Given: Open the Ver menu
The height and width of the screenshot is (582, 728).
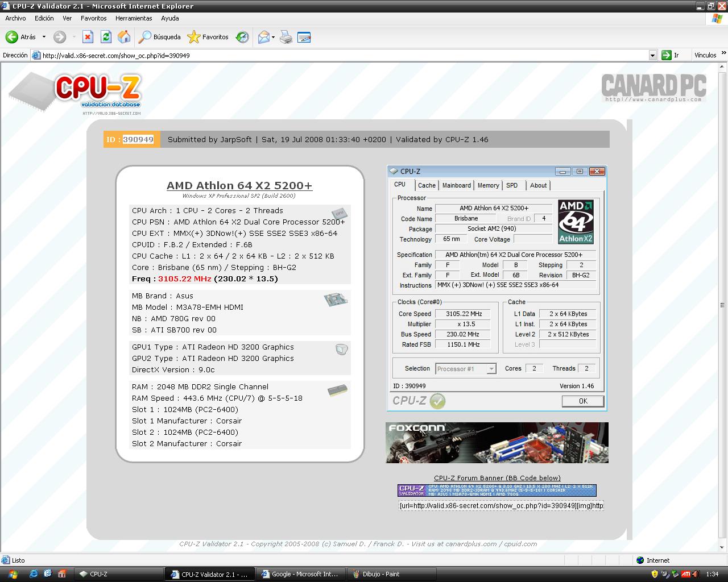Looking at the screenshot, I should (x=67, y=18).
